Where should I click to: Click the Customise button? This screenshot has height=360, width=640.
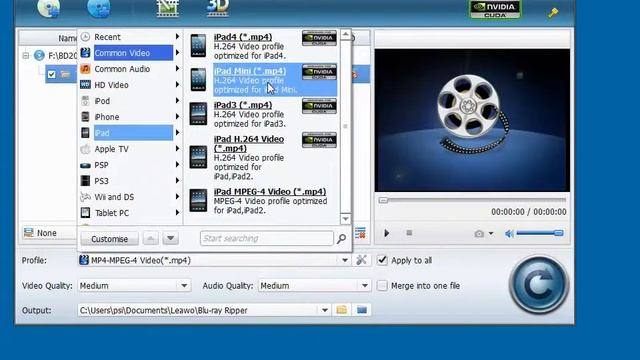click(109, 239)
